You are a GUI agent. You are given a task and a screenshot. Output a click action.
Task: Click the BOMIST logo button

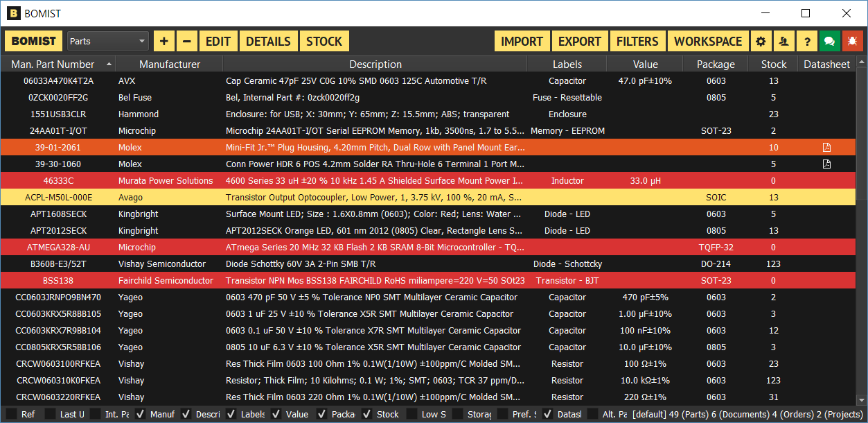pyautogui.click(x=34, y=41)
